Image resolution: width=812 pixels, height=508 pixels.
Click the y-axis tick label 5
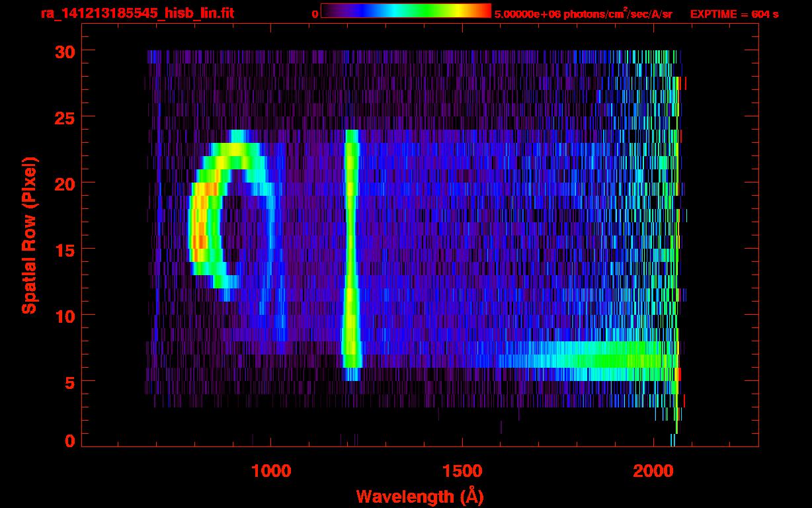coord(70,382)
